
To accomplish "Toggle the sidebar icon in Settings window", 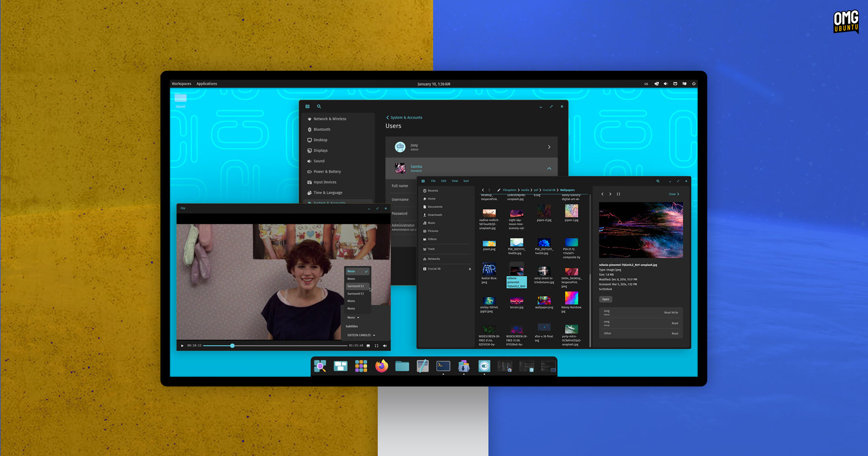I will tap(307, 107).
